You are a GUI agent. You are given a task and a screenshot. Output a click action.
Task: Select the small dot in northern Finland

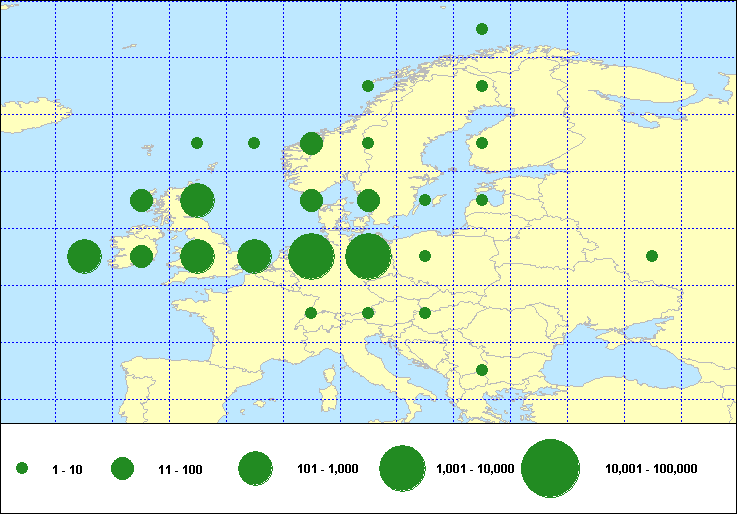(x=481, y=86)
